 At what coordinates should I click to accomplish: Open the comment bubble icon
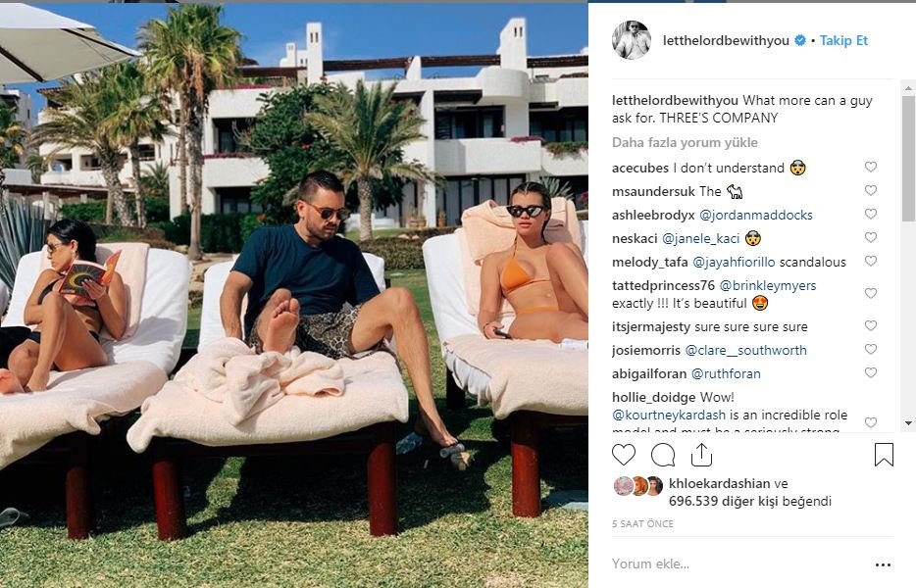click(x=662, y=455)
